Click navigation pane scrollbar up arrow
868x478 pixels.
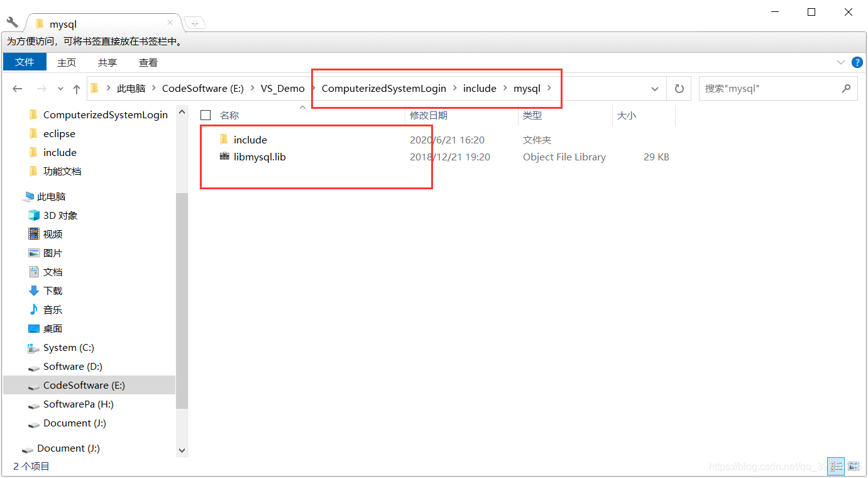(x=182, y=112)
